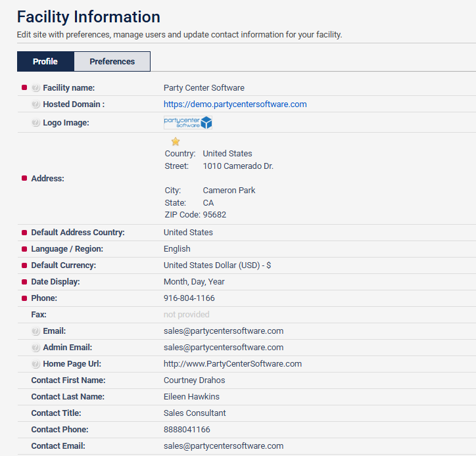This screenshot has width=476, height=456.
Task: Click Date Display value Month, Day, Year
Action: pyautogui.click(x=194, y=281)
